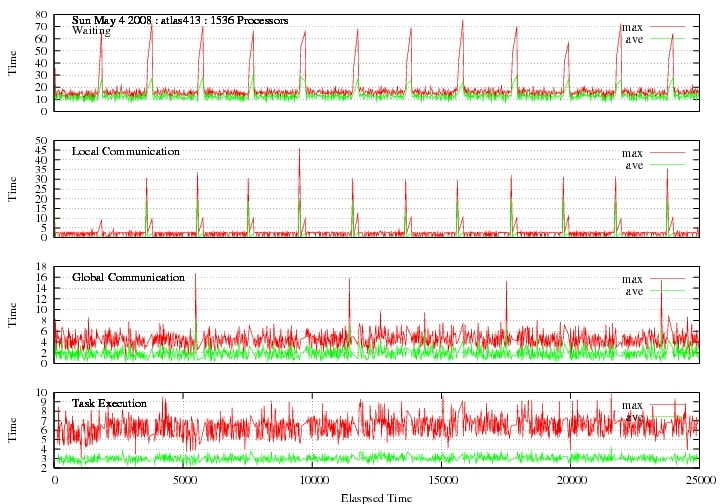Select 'Time' y-axis label of Global Communication plot
Screen dimensions: 720x504
click(12, 315)
